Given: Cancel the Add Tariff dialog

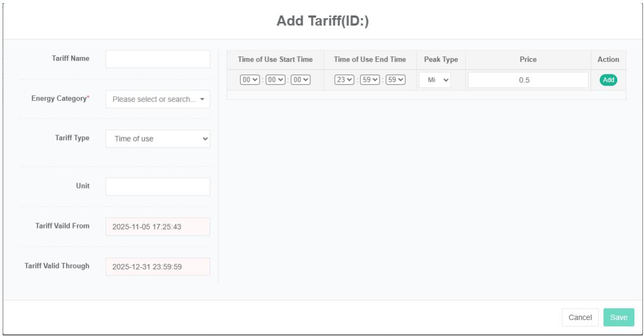Looking at the screenshot, I should (x=580, y=317).
